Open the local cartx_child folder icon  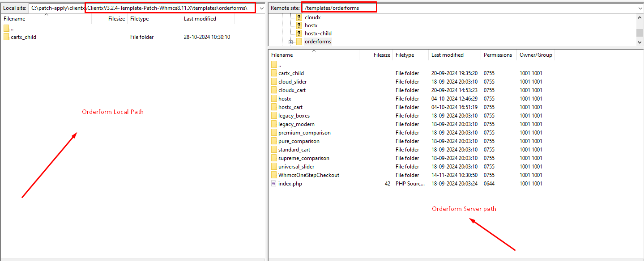click(x=6, y=37)
